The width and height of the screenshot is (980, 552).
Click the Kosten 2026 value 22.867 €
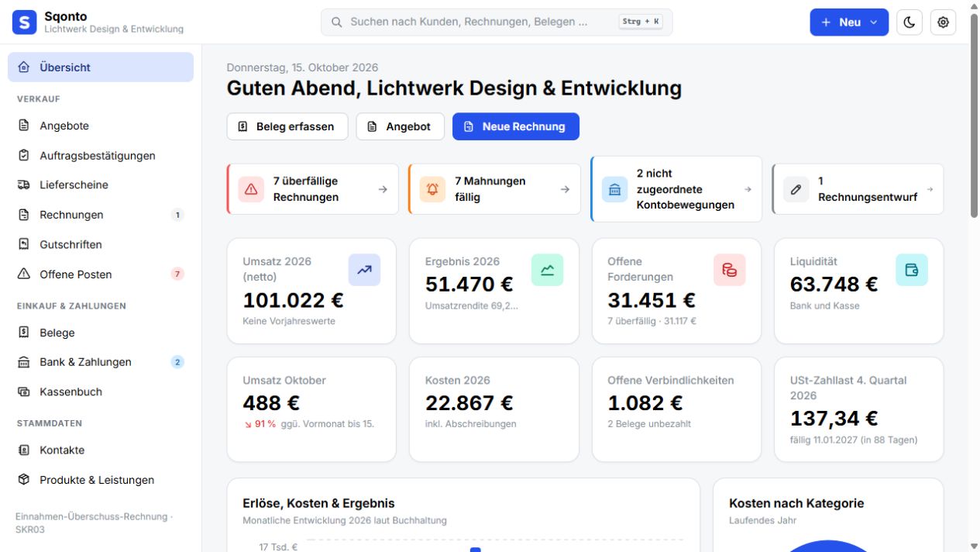click(469, 403)
